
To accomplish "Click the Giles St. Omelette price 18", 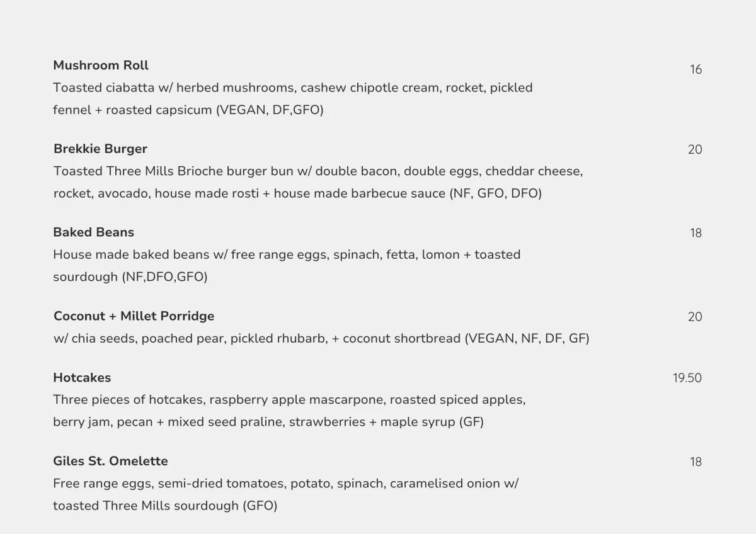I will click(x=696, y=462).
